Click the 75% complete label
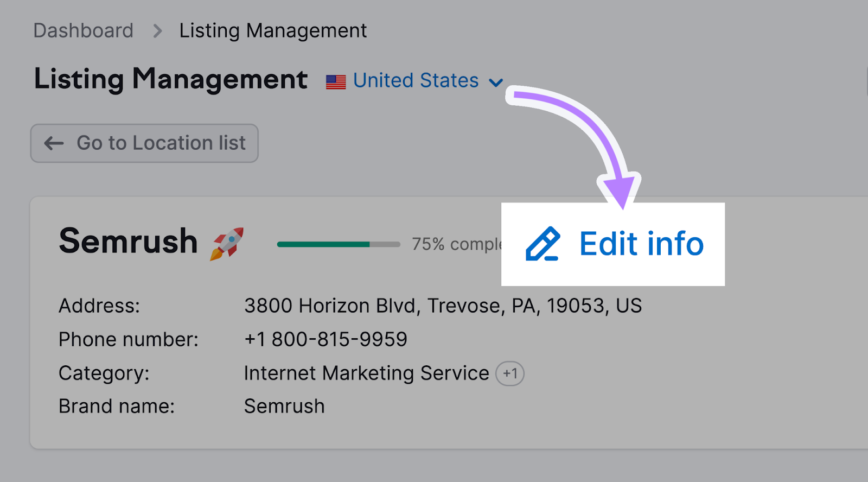 456,244
